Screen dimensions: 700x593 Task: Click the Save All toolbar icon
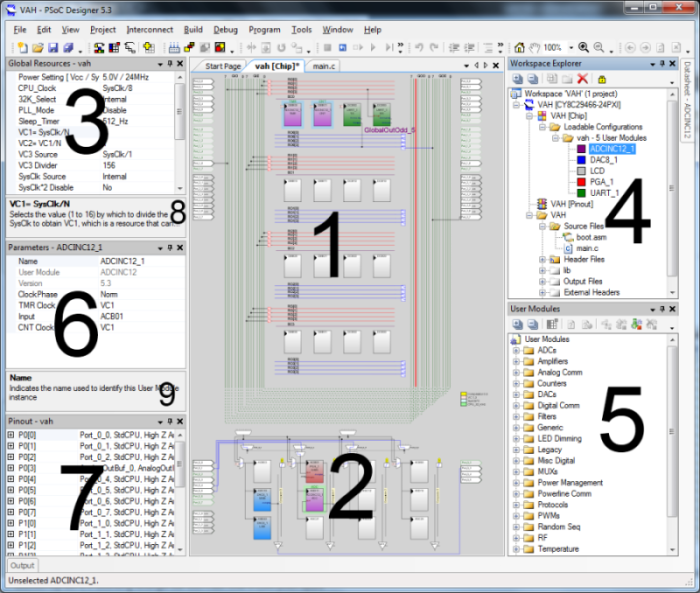click(x=68, y=47)
